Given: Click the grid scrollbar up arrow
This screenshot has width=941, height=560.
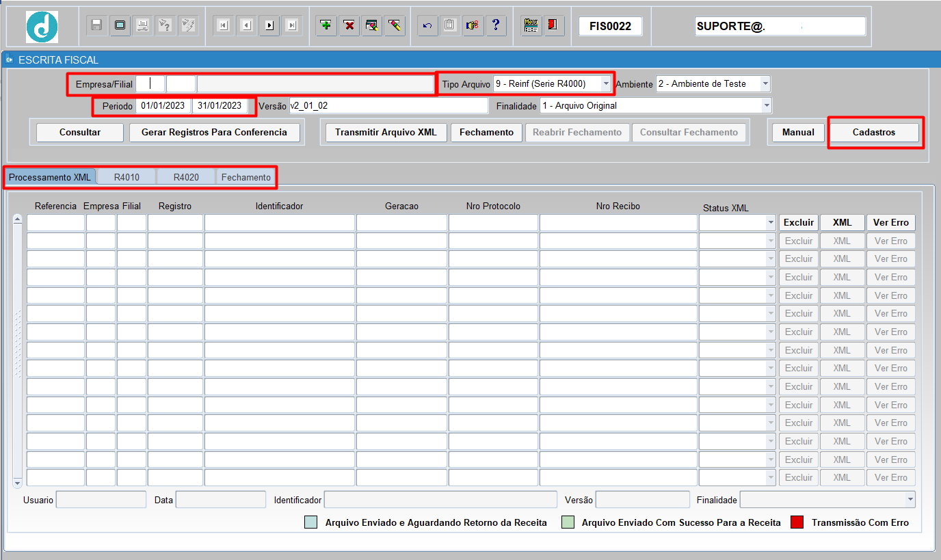Looking at the screenshot, I should pos(18,219).
